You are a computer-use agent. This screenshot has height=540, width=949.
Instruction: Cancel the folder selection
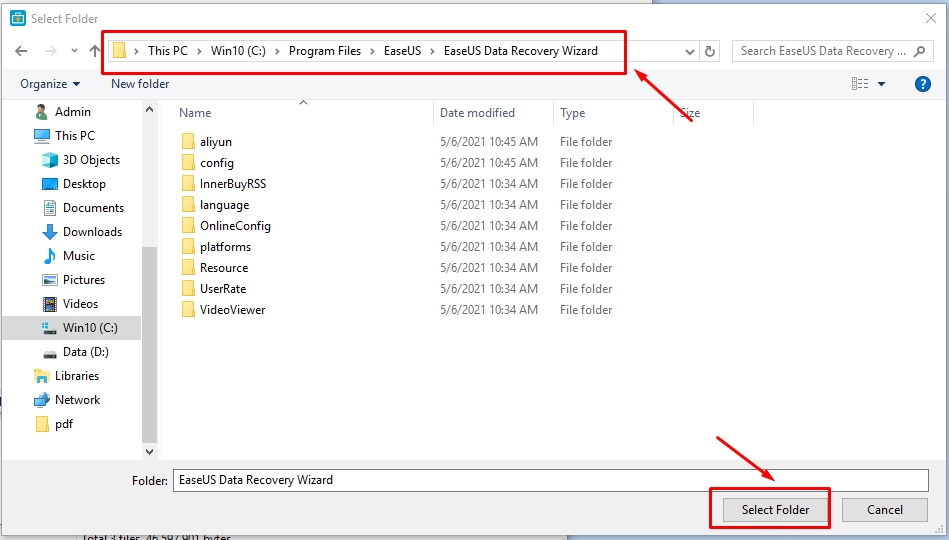pyautogui.click(x=884, y=510)
